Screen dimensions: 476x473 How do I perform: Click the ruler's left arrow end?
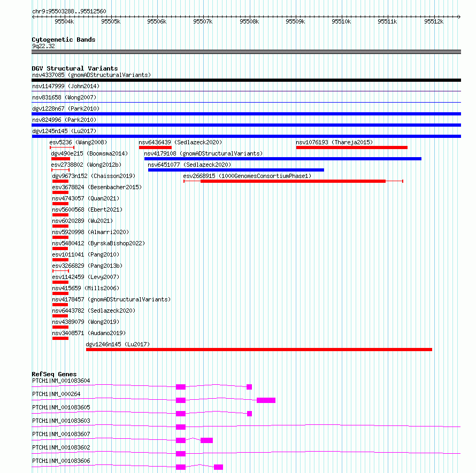point(33,17)
